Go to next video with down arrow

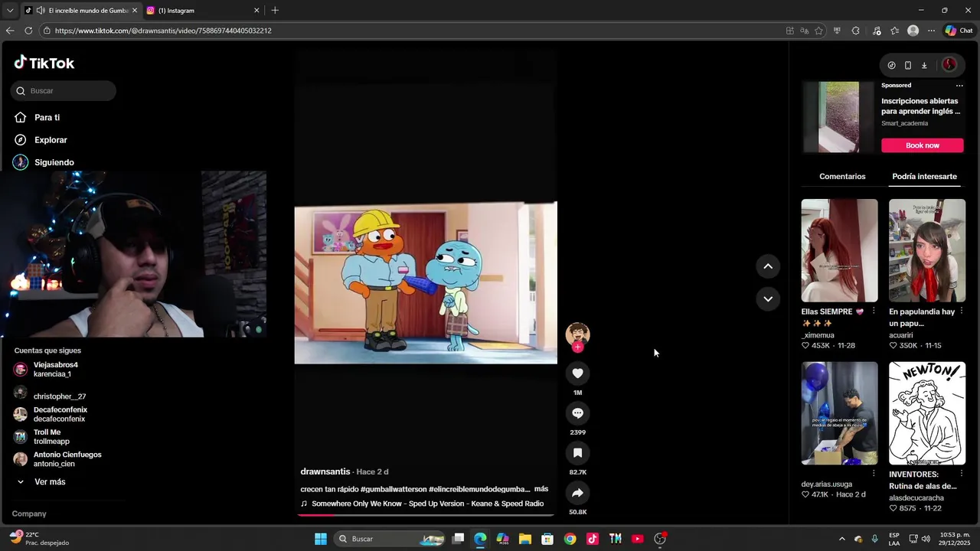[x=768, y=298]
